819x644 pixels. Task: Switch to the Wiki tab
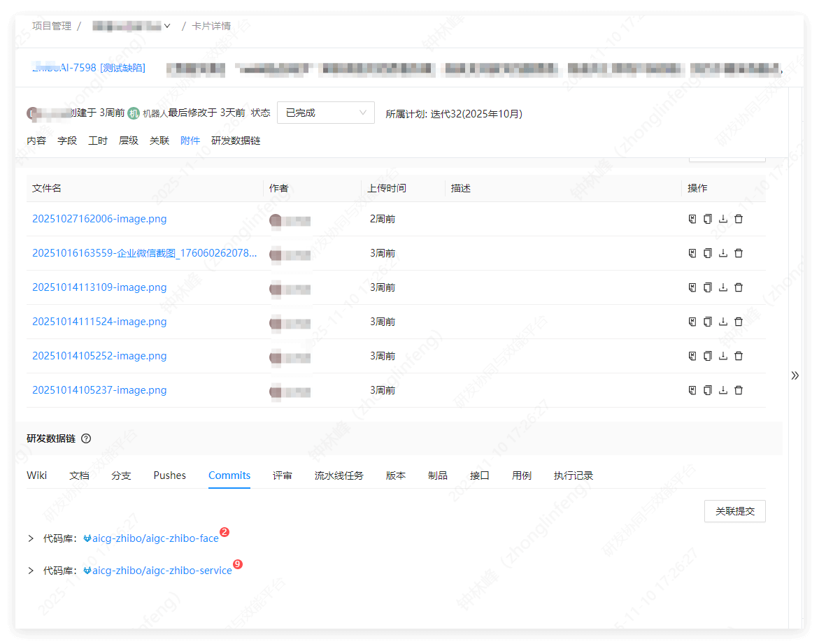pos(36,475)
